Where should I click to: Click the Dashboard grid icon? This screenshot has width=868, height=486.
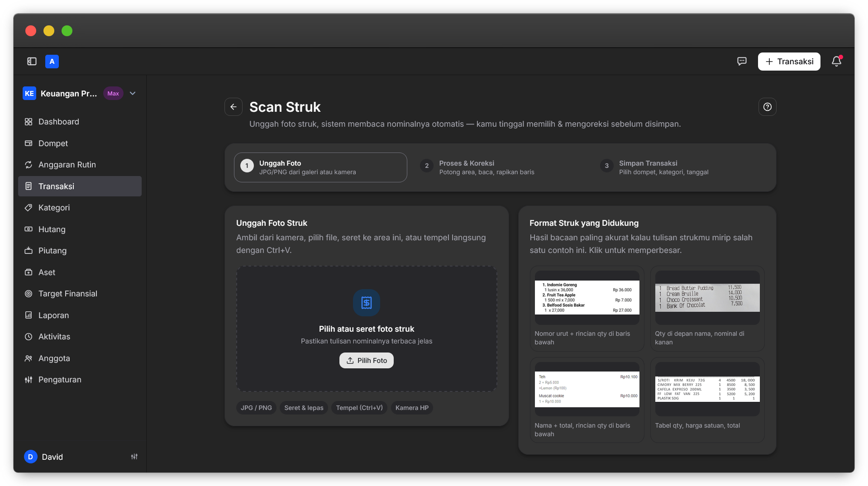(x=29, y=122)
